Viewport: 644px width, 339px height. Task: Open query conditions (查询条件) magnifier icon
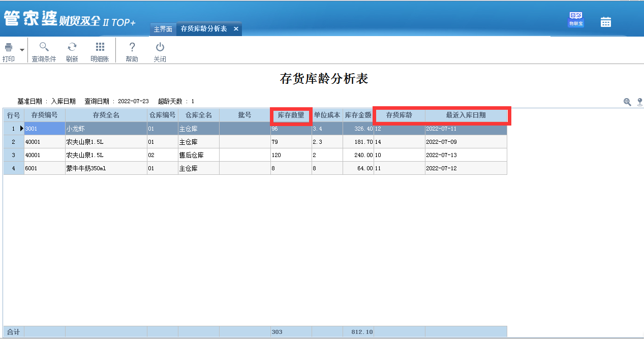pyautogui.click(x=44, y=47)
